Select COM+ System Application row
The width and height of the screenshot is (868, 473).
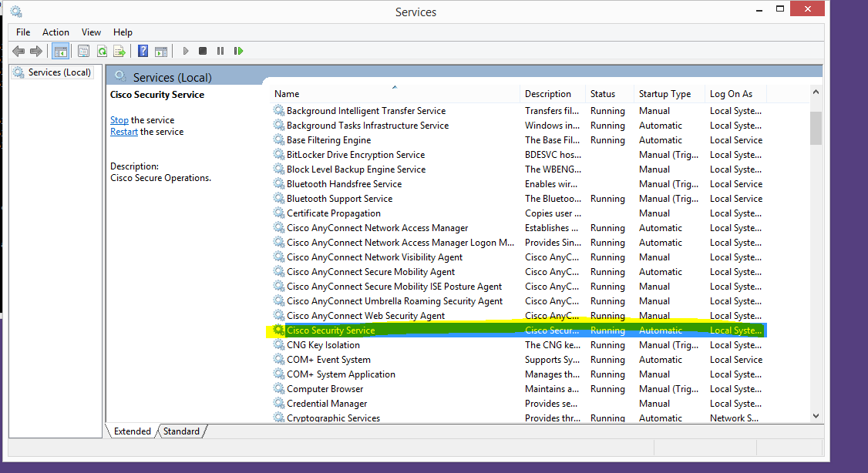(x=519, y=374)
